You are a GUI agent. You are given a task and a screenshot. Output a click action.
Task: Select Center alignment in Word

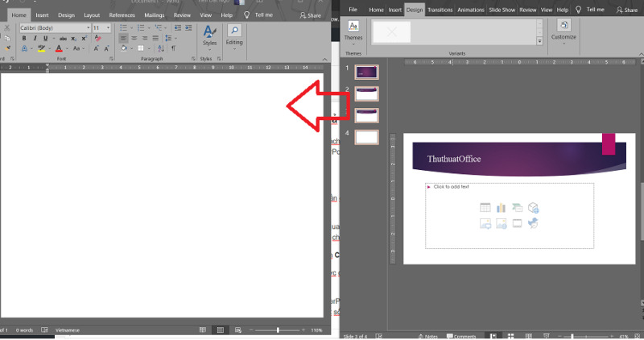[134, 38]
